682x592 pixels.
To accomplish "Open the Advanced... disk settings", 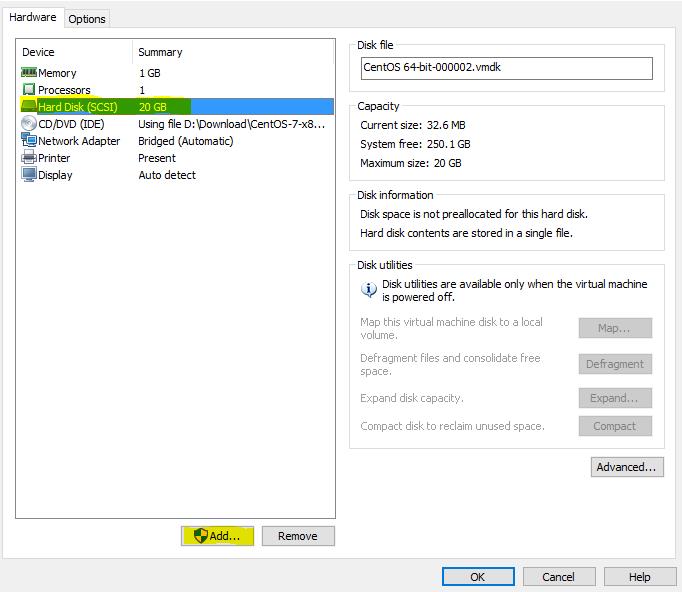I will click(x=626, y=467).
